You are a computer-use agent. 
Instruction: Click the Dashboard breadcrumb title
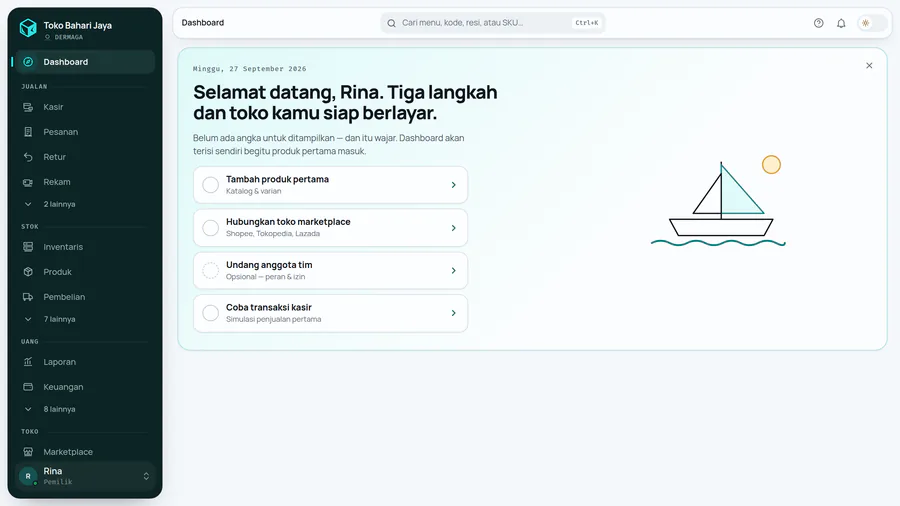pyautogui.click(x=203, y=23)
